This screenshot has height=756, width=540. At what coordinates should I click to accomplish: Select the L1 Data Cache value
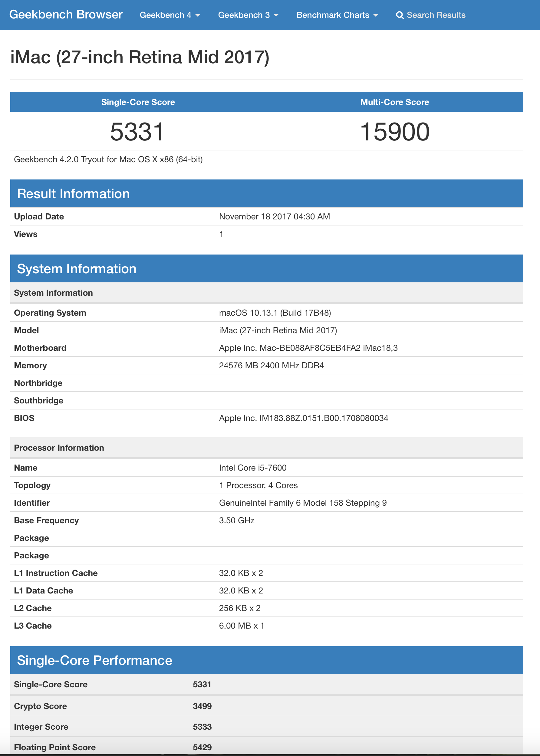241,591
